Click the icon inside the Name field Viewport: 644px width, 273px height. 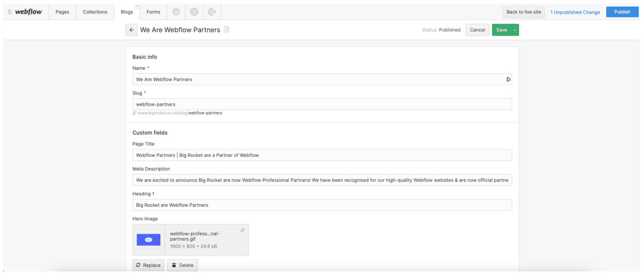(508, 79)
